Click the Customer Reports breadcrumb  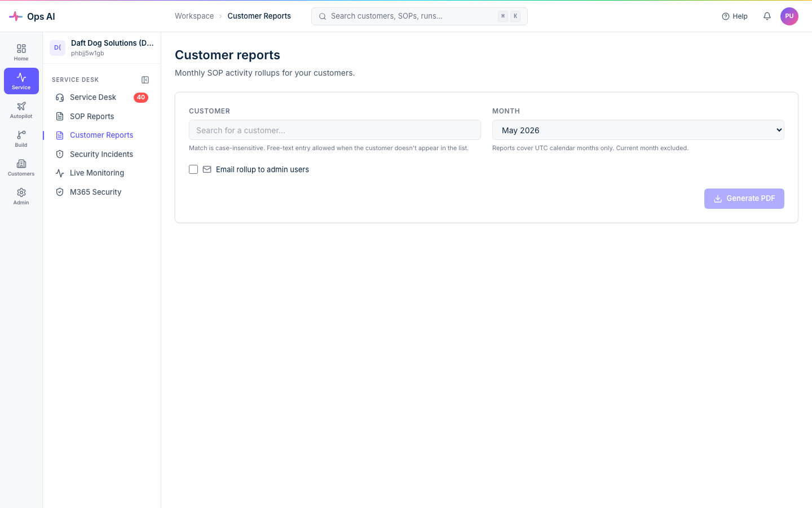259,16
